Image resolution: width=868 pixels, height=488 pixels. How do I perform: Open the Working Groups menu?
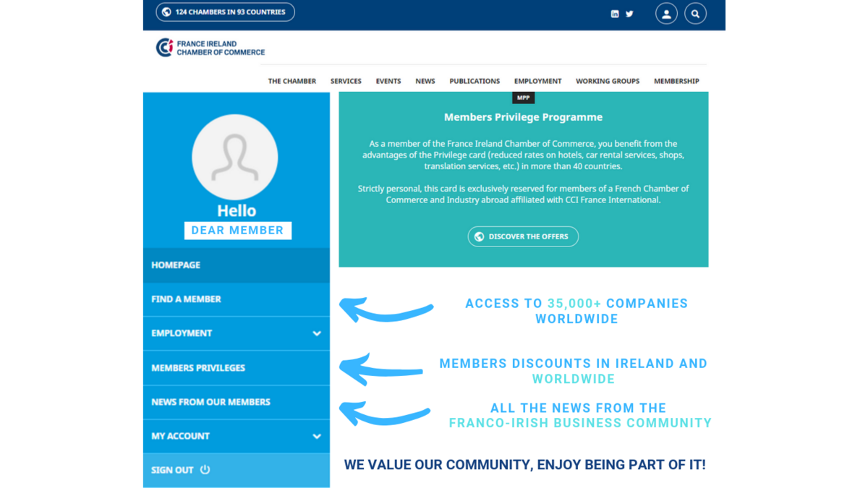608,81
